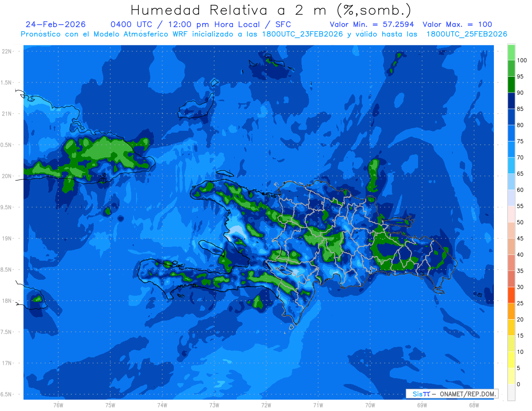Click the 65–70 sky-blue legend swatch
The image size is (532, 411).
511,166
